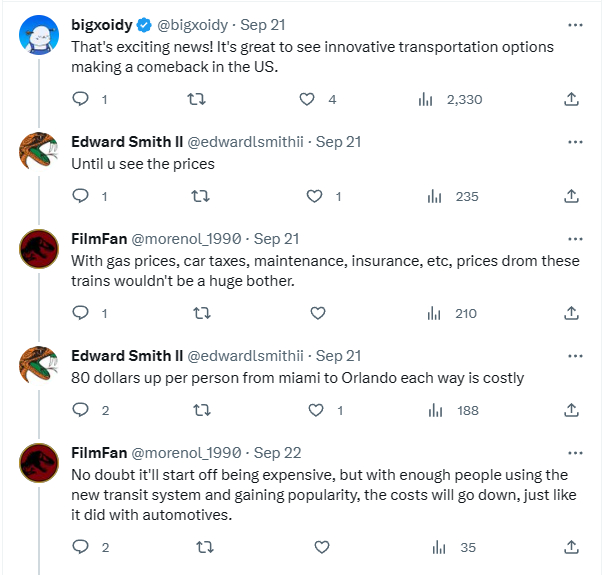Like the 'Until u see the prices' reply

click(318, 196)
